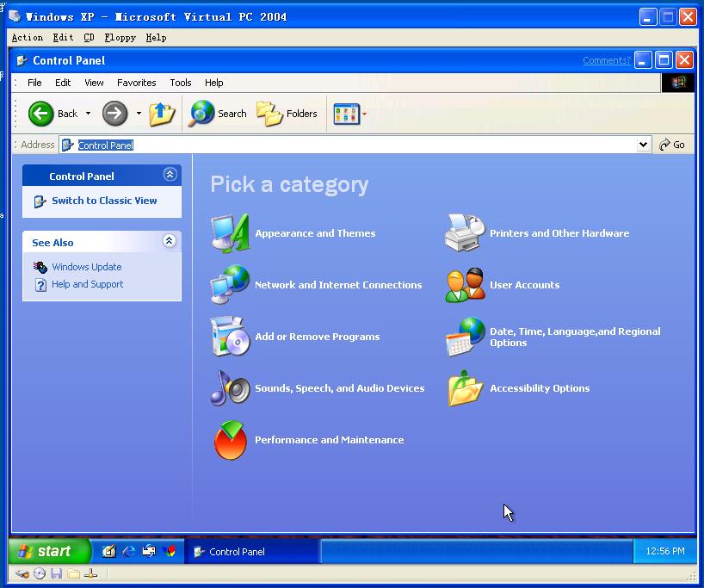This screenshot has width=704, height=588.
Task: Click the CD icon in Virtual PC status bar
Action: pyautogui.click(x=40, y=573)
